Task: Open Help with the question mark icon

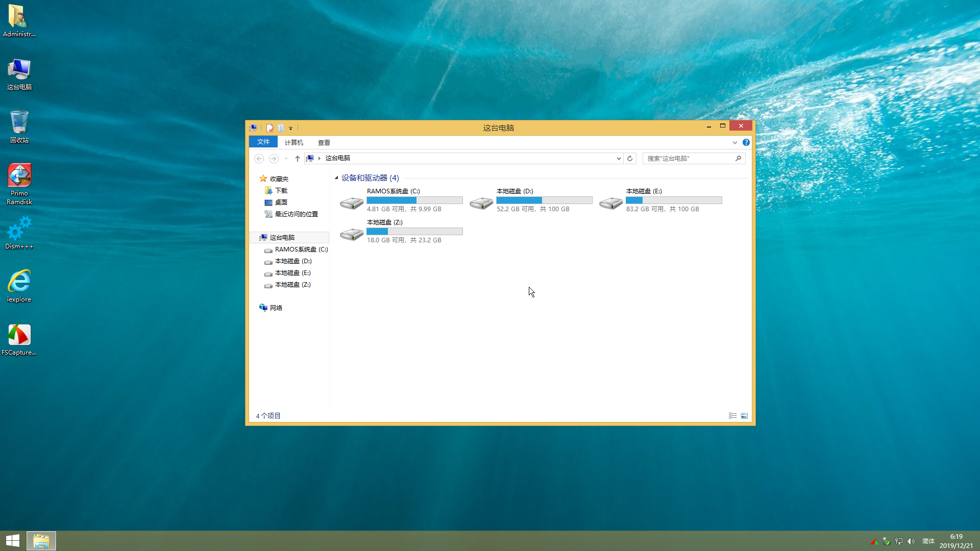Action: pos(746,143)
